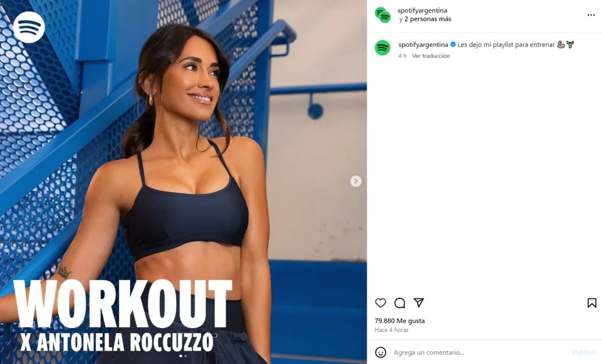The width and height of the screenshot is (602, 364).
Task: Click the 'Publicar' comment button
Action: [x=584, y=352]
